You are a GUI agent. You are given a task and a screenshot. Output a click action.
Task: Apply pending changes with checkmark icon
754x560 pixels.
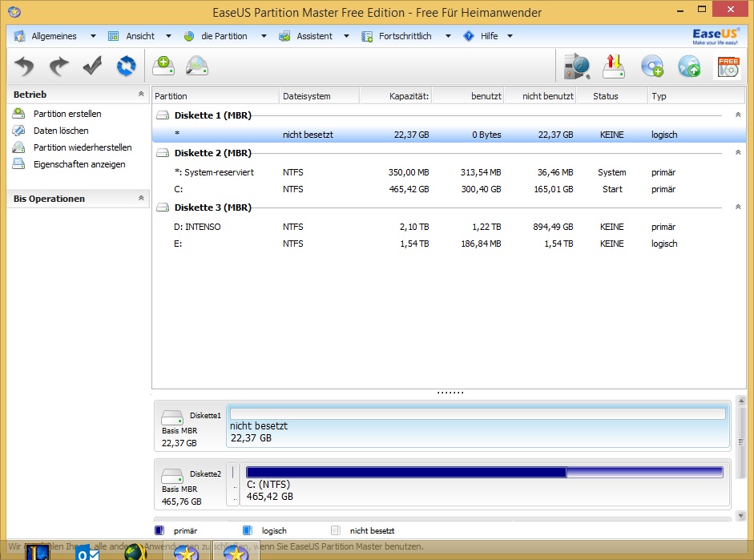point(92,66)
